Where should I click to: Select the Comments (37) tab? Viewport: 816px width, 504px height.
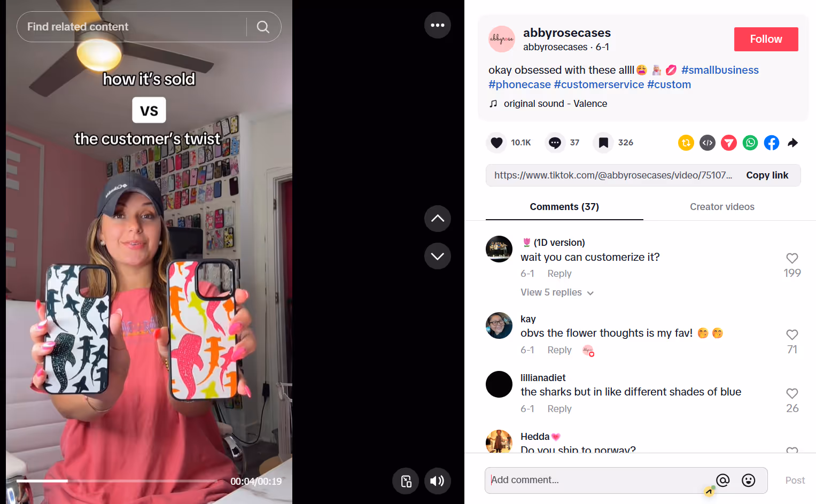(x=564, y=207)
